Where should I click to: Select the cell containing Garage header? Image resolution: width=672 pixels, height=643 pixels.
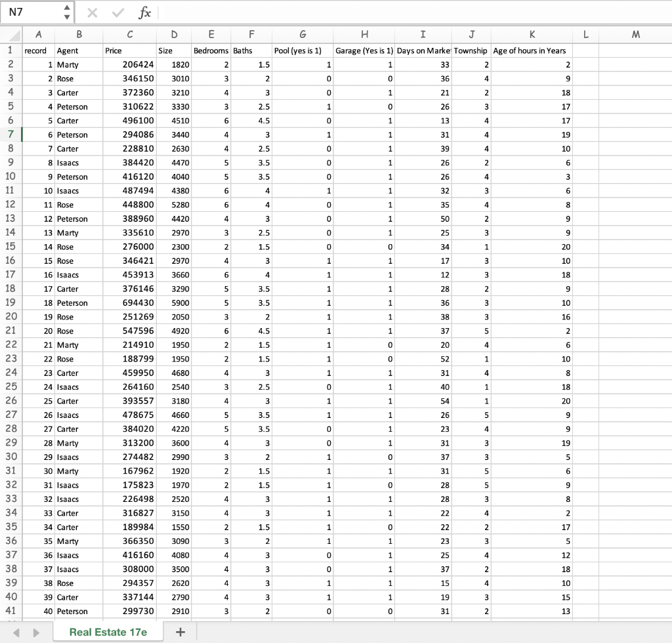pos(365,51)
